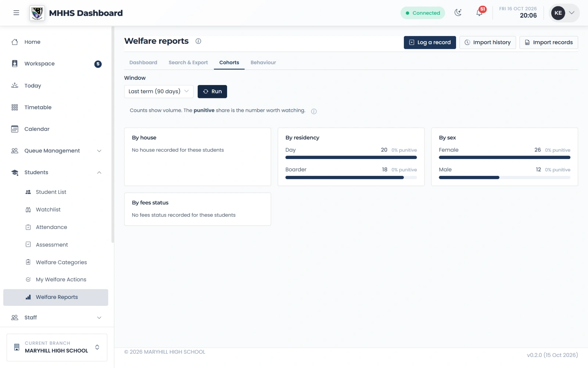The height and width of the screenshot is (368, 588).
Task: Click the Log a record button
Action: tap(430, 42)
